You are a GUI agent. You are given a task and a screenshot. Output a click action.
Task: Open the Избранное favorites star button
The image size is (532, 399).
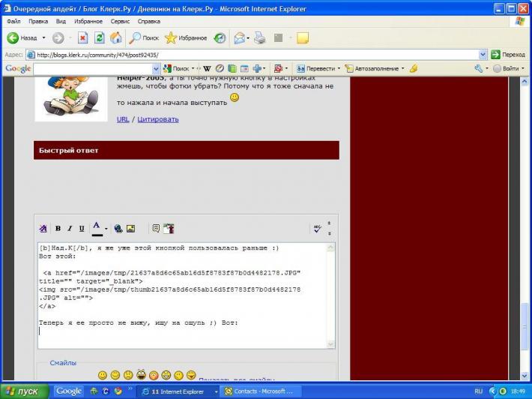click(x=186, y=38)
